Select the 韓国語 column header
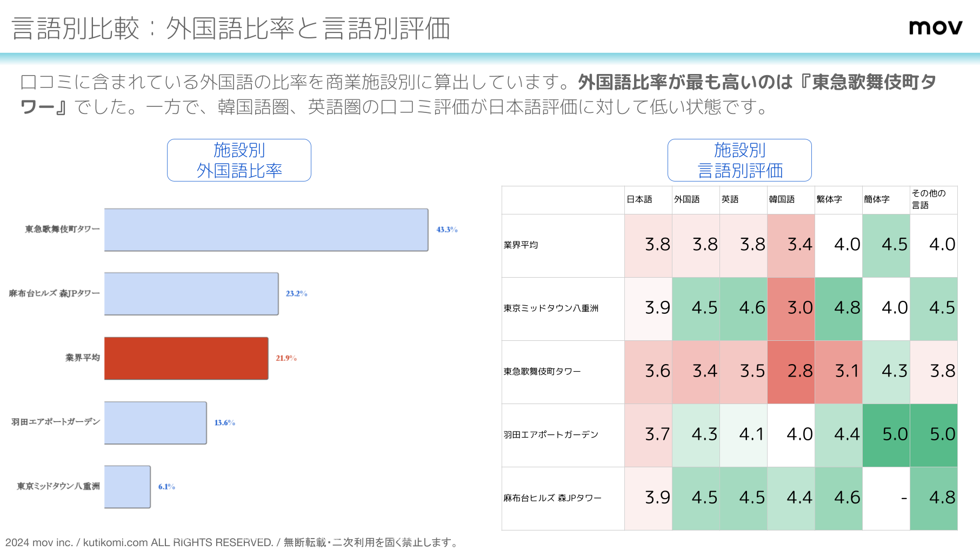The height and width of the screenshot is (551, 980). (782, 199)
